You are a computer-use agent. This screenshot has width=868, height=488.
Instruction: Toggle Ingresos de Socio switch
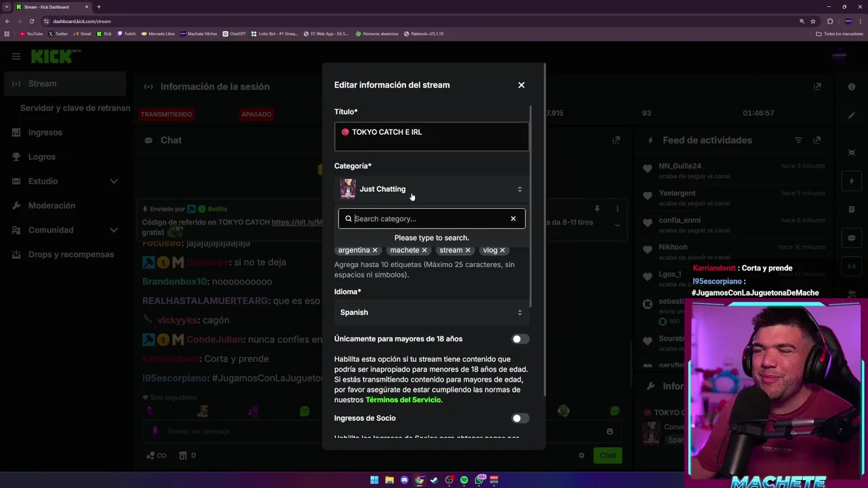519,418
